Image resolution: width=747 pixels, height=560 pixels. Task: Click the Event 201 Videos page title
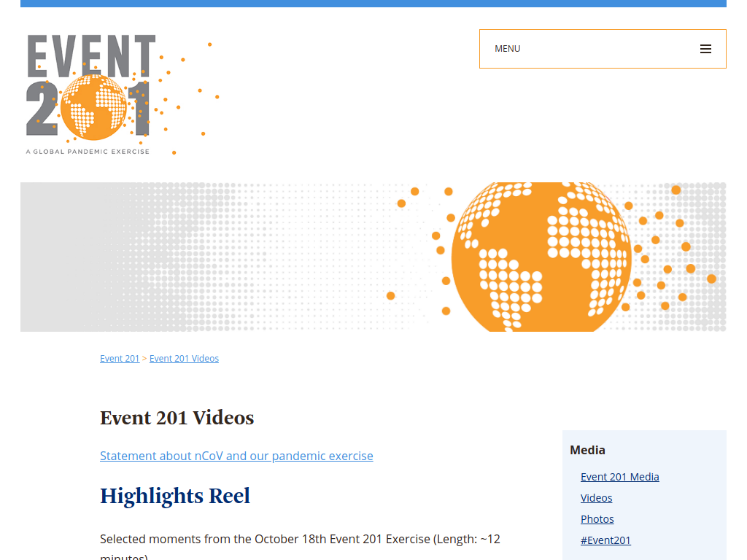pos(177,418)
